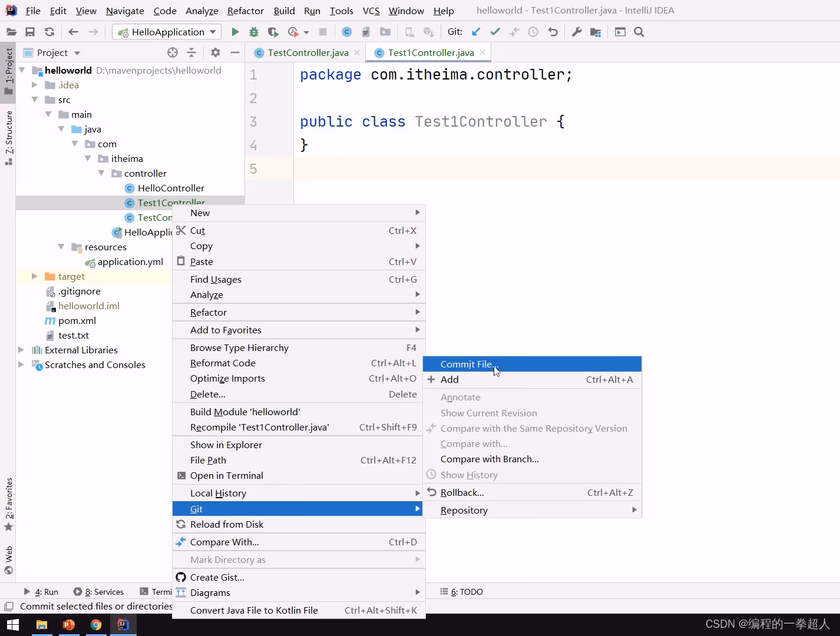840x636 pixels.
Task: Open Project Structure icon in toolbar
Action: coord(596,32)
